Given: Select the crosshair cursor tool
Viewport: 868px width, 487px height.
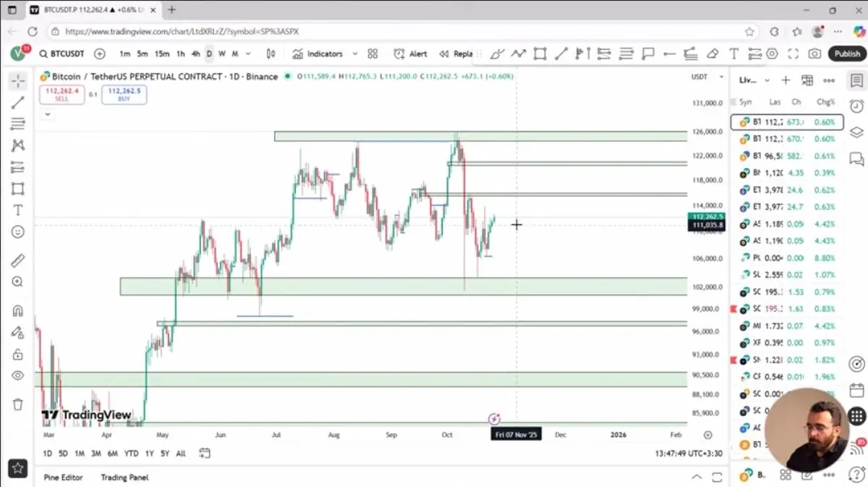Looking at the screenshot, I should [18, 81].
